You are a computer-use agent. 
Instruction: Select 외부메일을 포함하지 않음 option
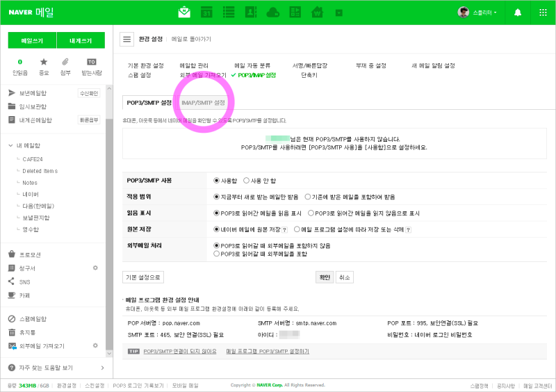point(216,245)
